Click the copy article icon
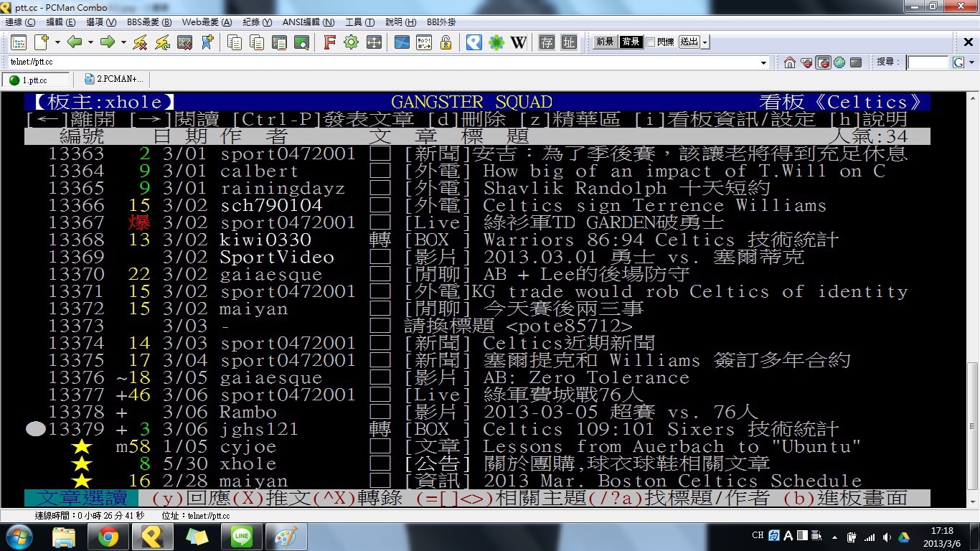Image resolution: width=980 pixels, height=551 pixels. click(x=279, y=42)
